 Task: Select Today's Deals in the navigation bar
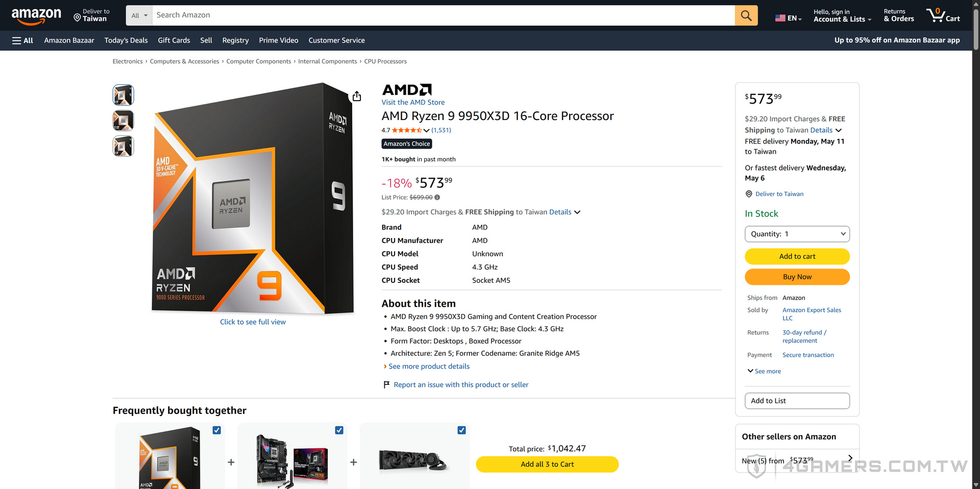(x=126, y=40)
